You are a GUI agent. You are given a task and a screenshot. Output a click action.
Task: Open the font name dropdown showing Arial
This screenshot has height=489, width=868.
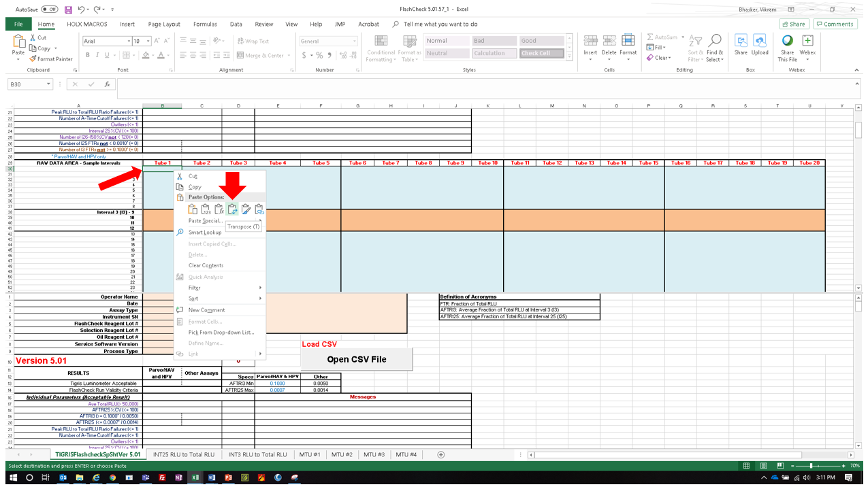(129, 41)
